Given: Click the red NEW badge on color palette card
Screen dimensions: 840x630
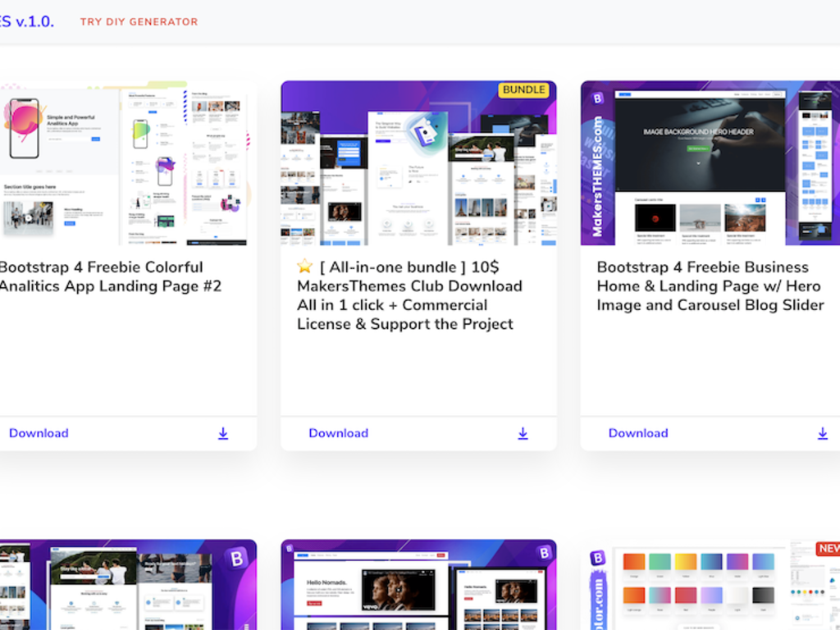Looking at the screenshot, I should 827,548.
